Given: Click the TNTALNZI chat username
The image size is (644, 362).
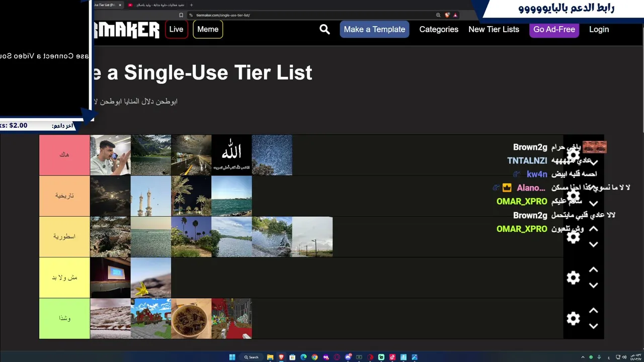Looking at the screenshot, I should (527, 161).
